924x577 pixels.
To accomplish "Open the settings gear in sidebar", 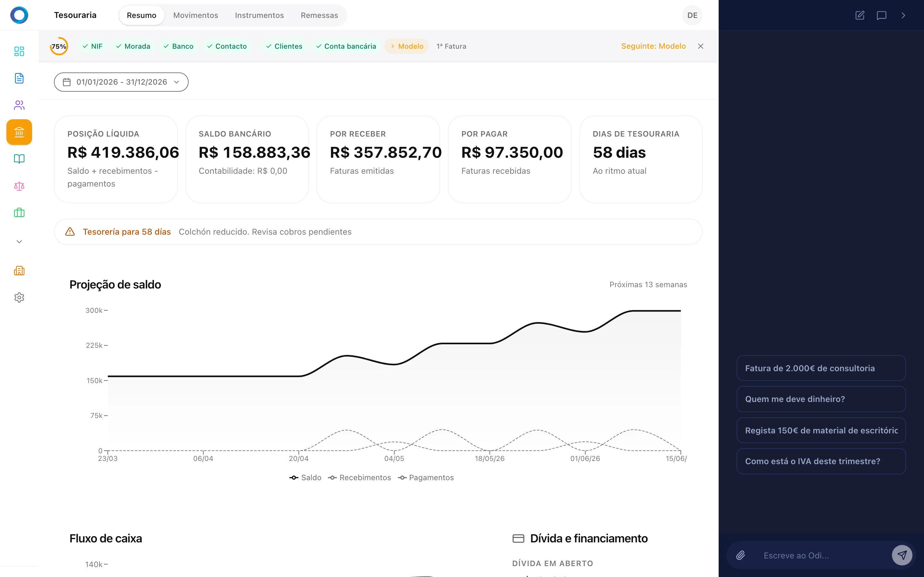I will point(19,297).
